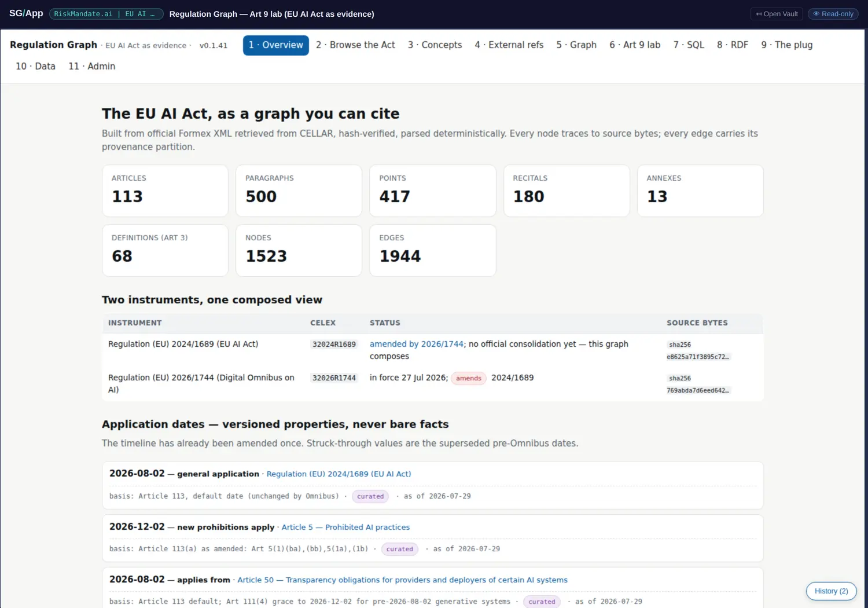Open the 3 · Concepts tab
This screenshot has height=608, width=868.
click(435, 45)
